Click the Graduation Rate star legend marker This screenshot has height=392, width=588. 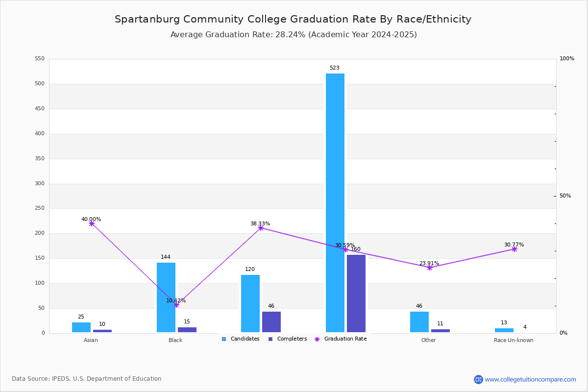[317, 339]
